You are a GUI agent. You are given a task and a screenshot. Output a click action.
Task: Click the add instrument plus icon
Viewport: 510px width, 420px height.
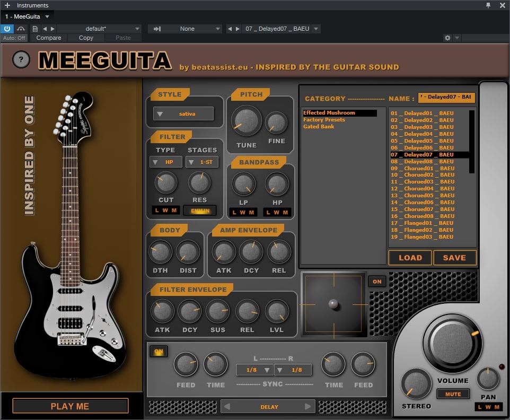tap(7, 5)
